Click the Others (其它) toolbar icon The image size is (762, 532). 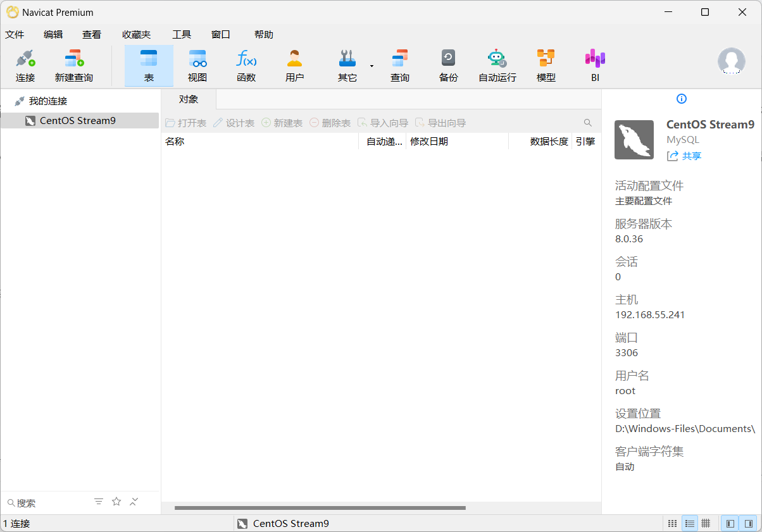point(347,66)
